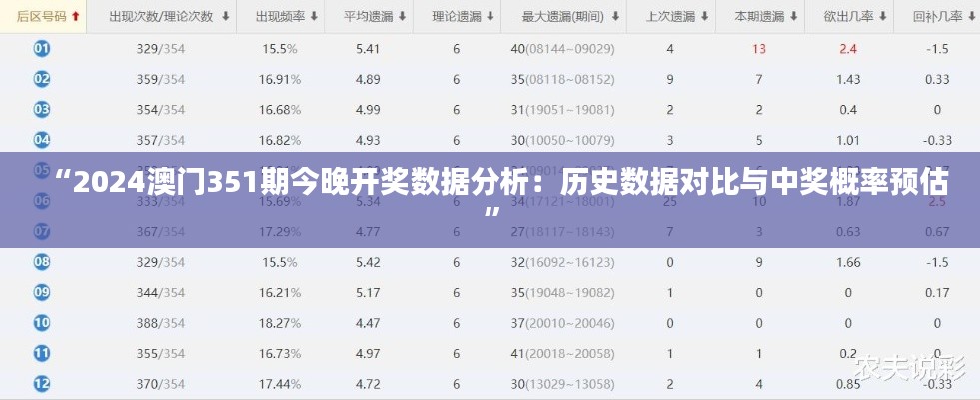
Task: Click the 1.43 probability cell
Action: [x=848, y=79]
